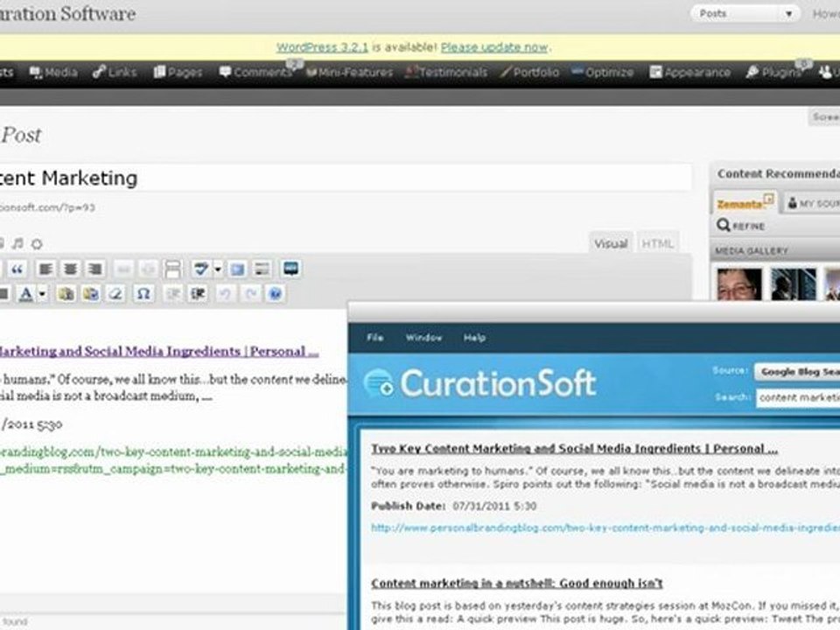
Task: Click Paste as Plain Text icon
Action: point(66,294)
